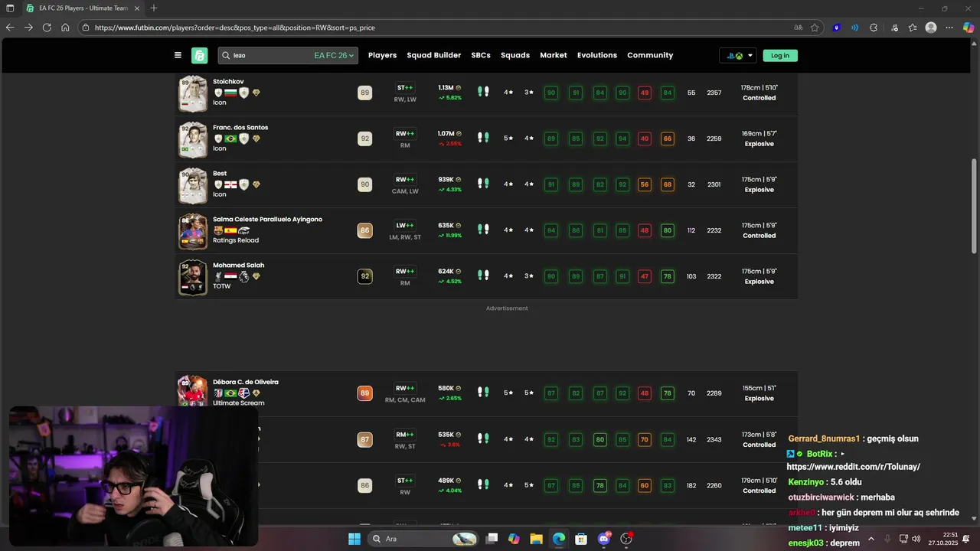Click 'Explosive' in Franc. dos Santos row
Viewport: 980px width, 551px height.
(x=759, y=144)
